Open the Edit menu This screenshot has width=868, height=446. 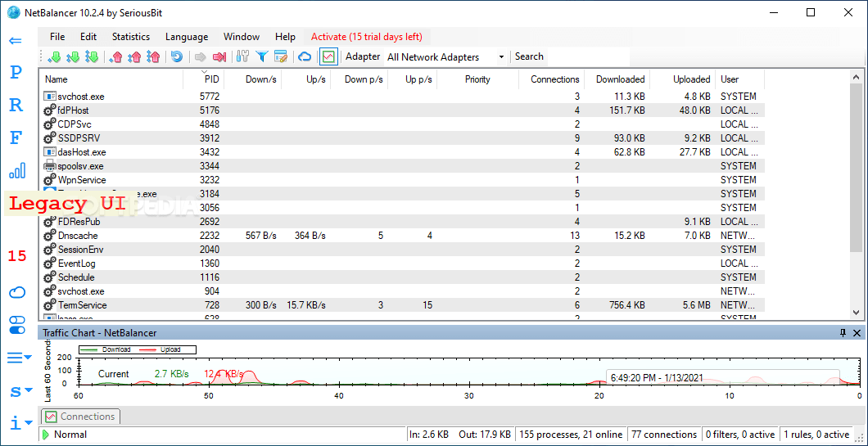pyautogui.click(x=88, y=37)
